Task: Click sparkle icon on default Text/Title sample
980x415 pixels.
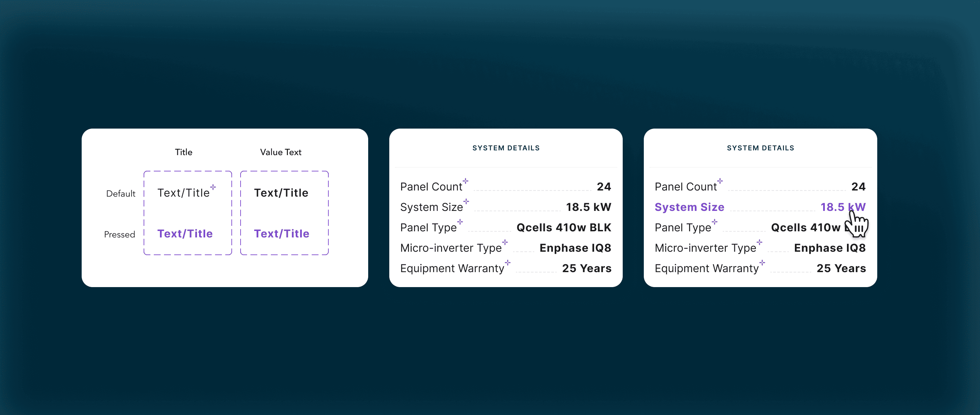Action: coord(213,187)
